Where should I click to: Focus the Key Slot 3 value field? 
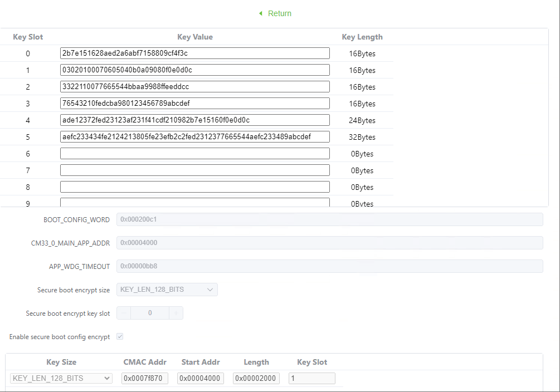(x=194, y=104)
